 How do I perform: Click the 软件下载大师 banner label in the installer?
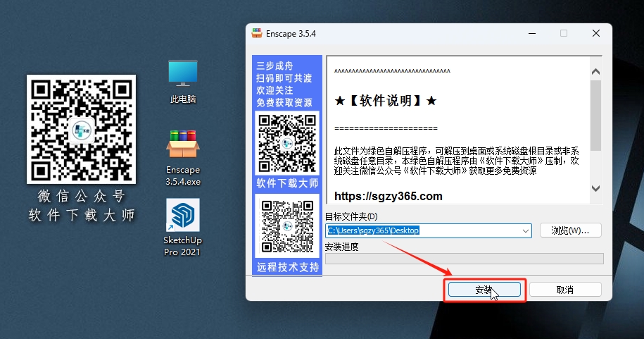click(287, 183)
